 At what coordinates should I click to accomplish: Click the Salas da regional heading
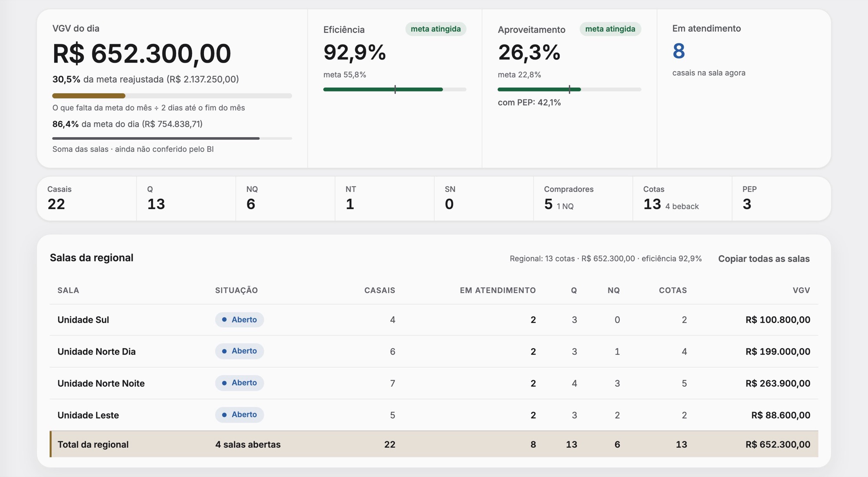click(92, 258)
